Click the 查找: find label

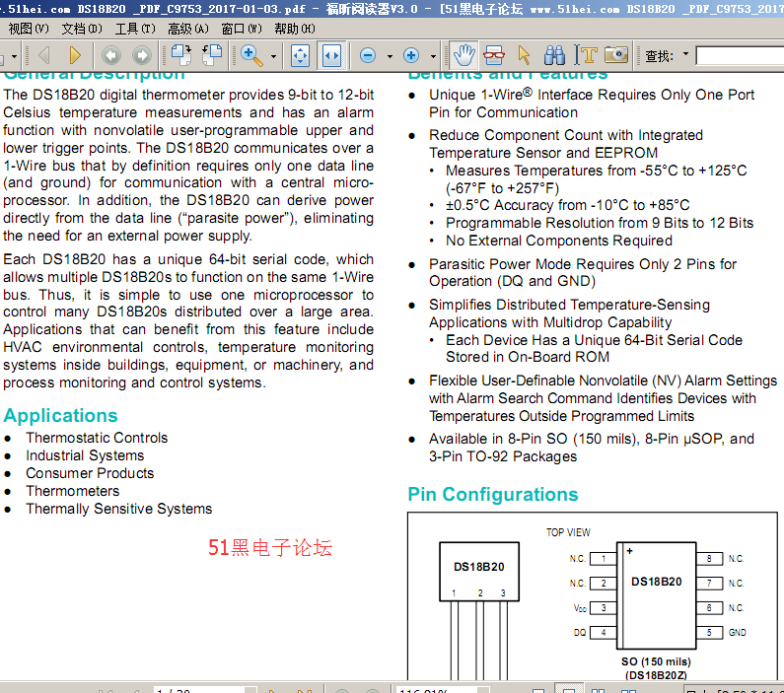coord(659,56)
